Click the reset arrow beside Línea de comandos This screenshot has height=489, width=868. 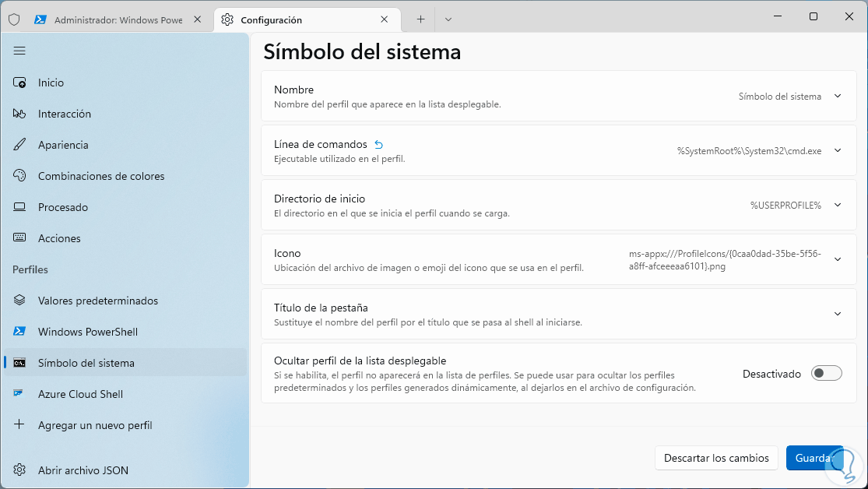coord(379,144)
